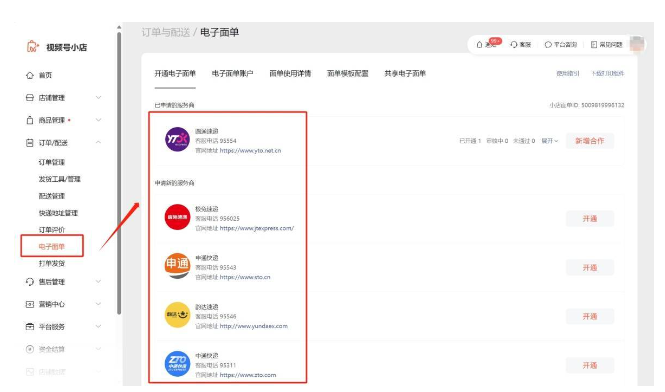
Task: Collapse the 订单/配送 menu chevron
Action: click(x=98, y=143)
